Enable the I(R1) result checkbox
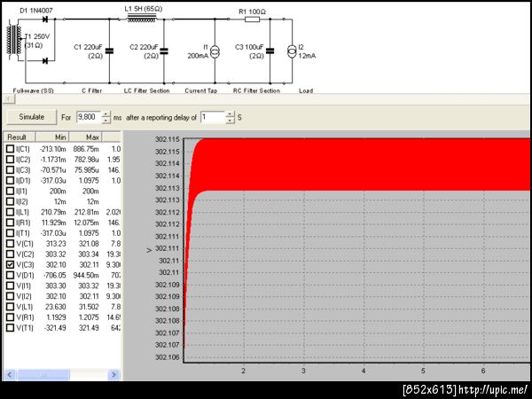Screen dimensions: 532x399 [10, 223]
